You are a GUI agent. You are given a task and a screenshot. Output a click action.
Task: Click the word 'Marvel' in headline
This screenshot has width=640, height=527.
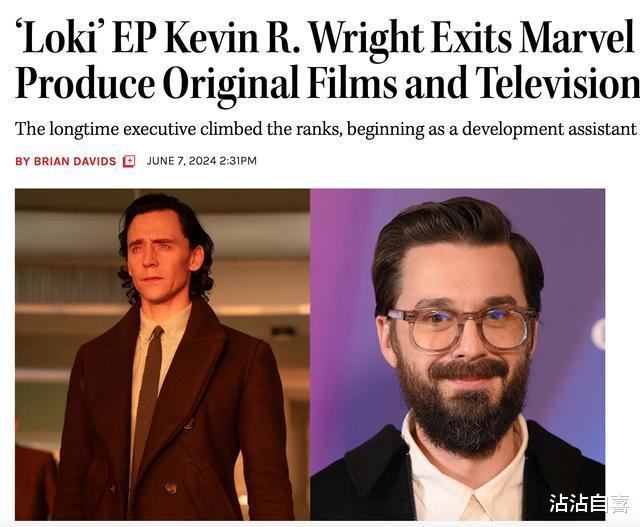click(x=576, y=38)
